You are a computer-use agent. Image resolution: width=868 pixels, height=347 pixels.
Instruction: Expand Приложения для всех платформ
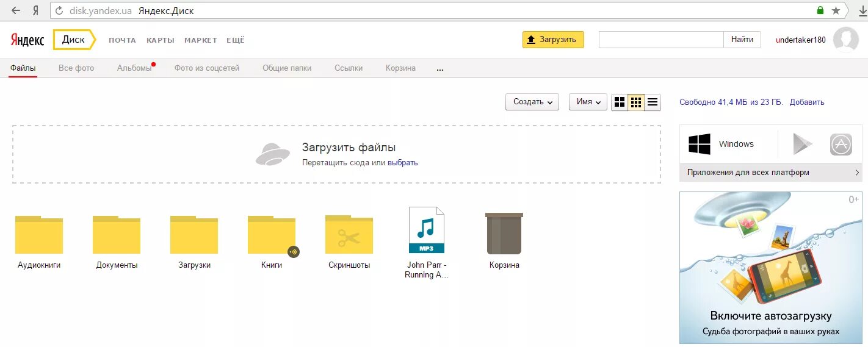(x=771, y=173)
